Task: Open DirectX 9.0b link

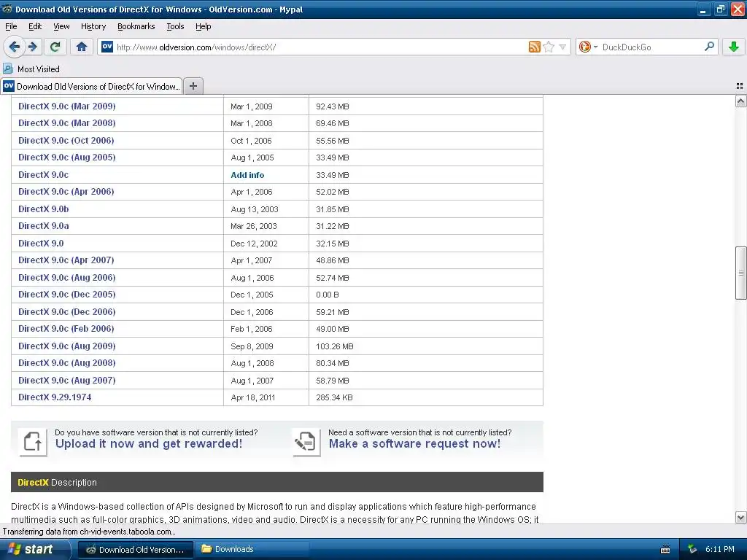Action: pyautogui.click(x=43, y=209)
